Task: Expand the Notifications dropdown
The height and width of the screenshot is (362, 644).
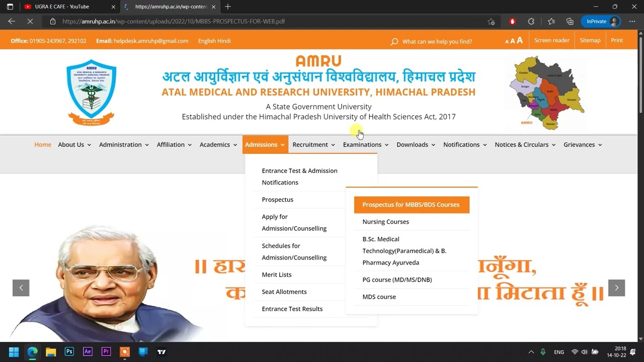Action: click(465, 145)
